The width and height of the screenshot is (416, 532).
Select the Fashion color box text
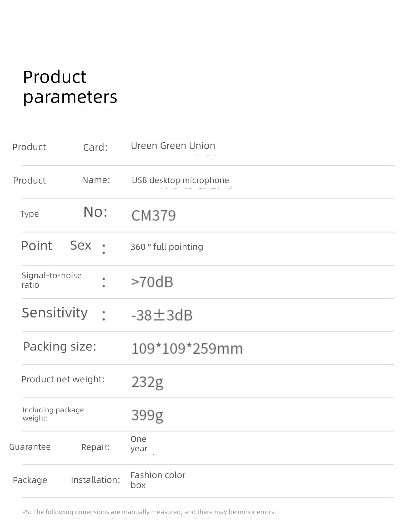158,480
